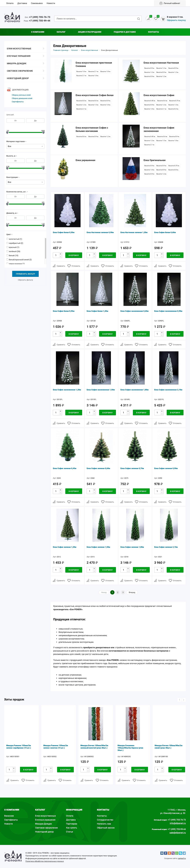Screen dimensions: 190x868
Task: Click the personal account user icon
Action: tap(161, 3)
